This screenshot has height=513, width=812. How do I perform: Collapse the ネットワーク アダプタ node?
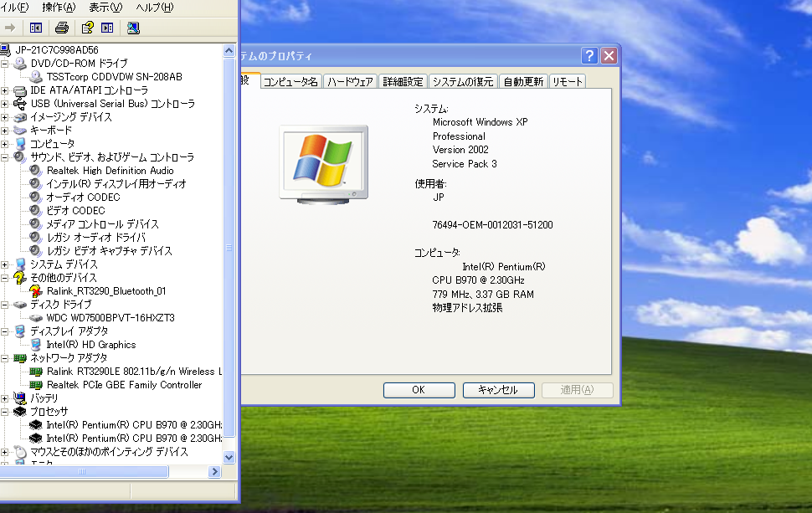[x=5, y=359]
